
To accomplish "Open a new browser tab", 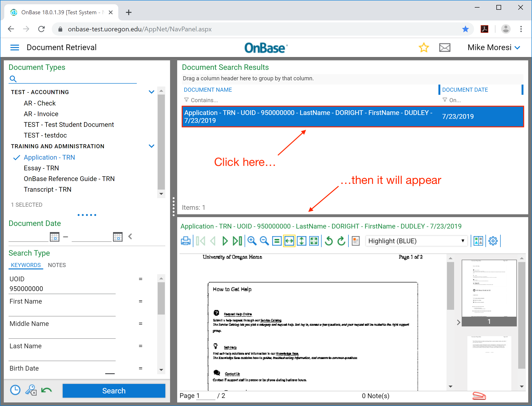I will tap(129, 12).
